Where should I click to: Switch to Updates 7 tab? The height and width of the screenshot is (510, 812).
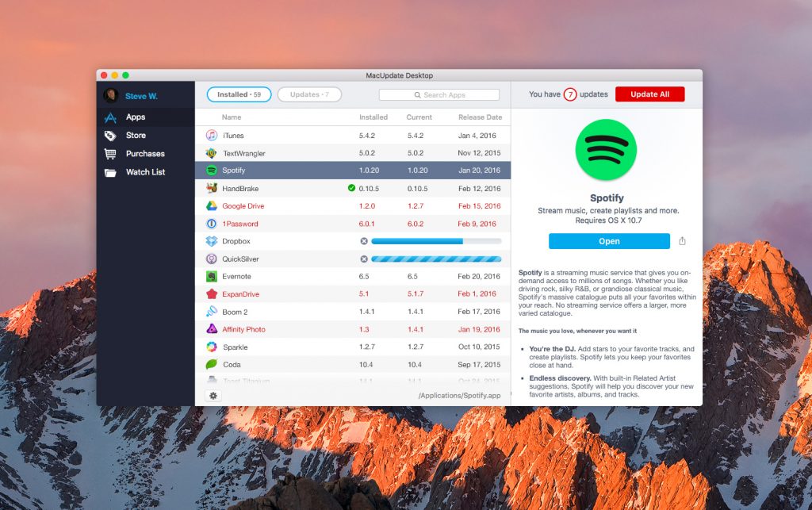310,94
